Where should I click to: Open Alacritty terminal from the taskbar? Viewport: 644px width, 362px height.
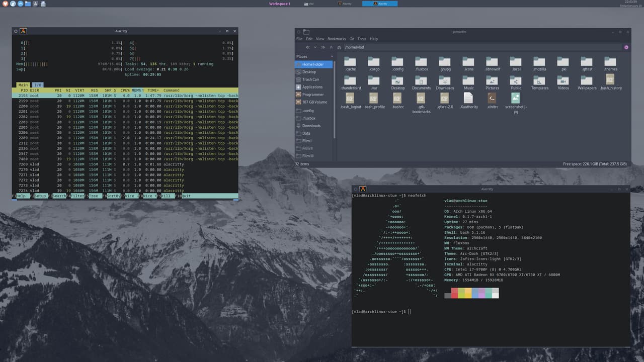pyautogui.click(x=35, y=3)
